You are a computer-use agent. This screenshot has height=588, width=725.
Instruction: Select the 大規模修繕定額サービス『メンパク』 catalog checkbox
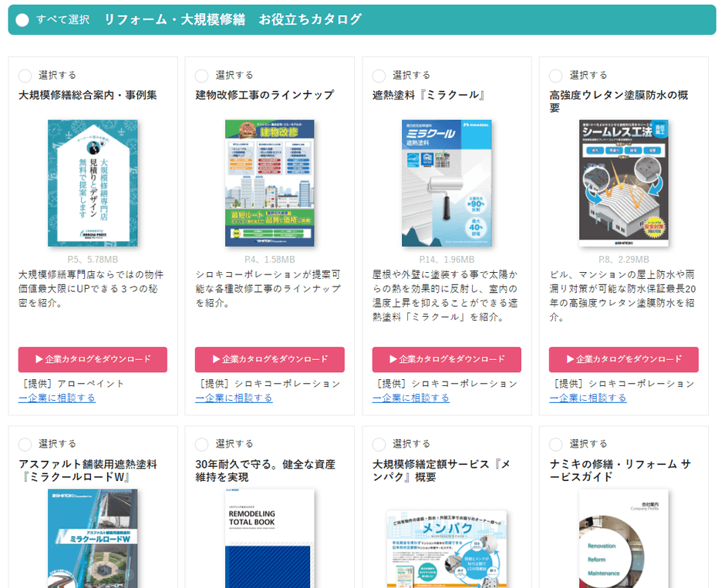(x=379, y=445)
